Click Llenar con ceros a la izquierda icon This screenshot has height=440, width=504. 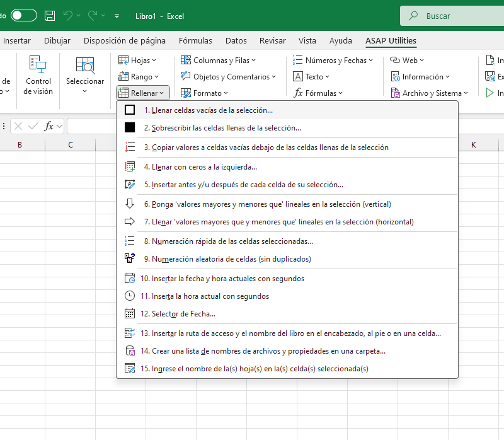coord(130,167)
